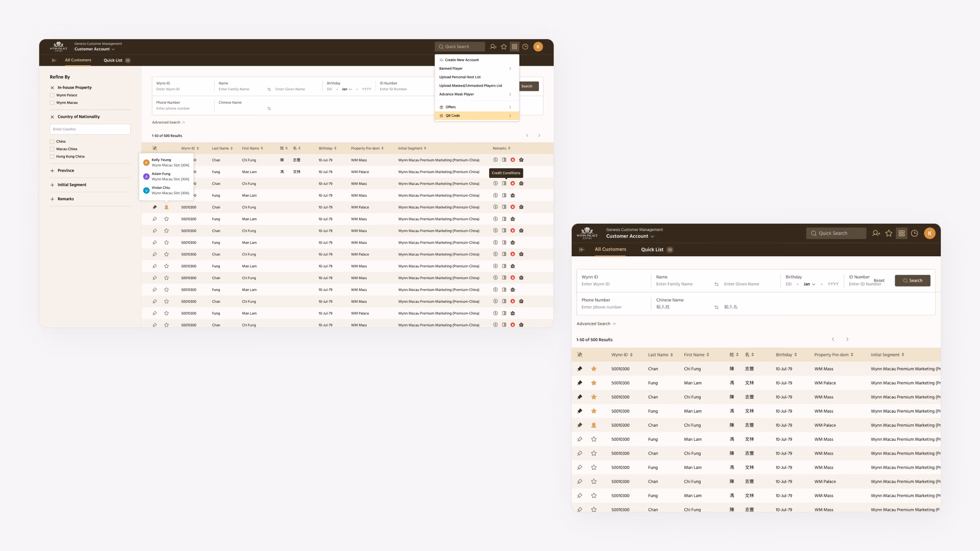Expand the Initial Segment filter section
Screen dimensions: 980x551
(52, 185)
